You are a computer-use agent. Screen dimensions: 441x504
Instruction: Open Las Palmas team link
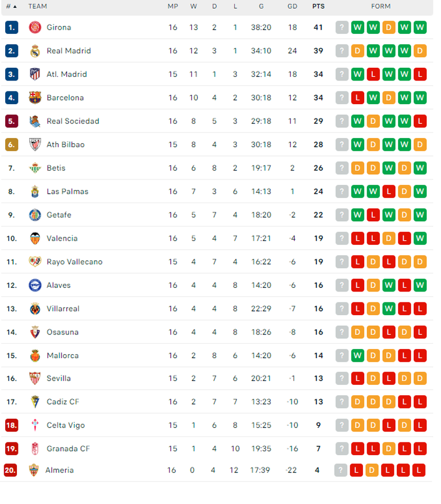click(67, 191)
